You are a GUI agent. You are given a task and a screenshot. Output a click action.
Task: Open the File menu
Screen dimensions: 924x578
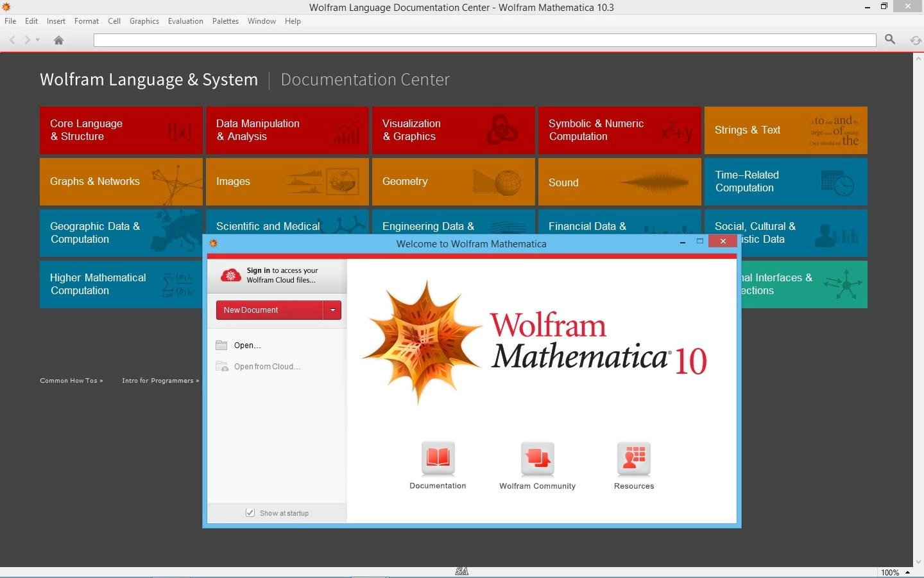coord(10,21)
